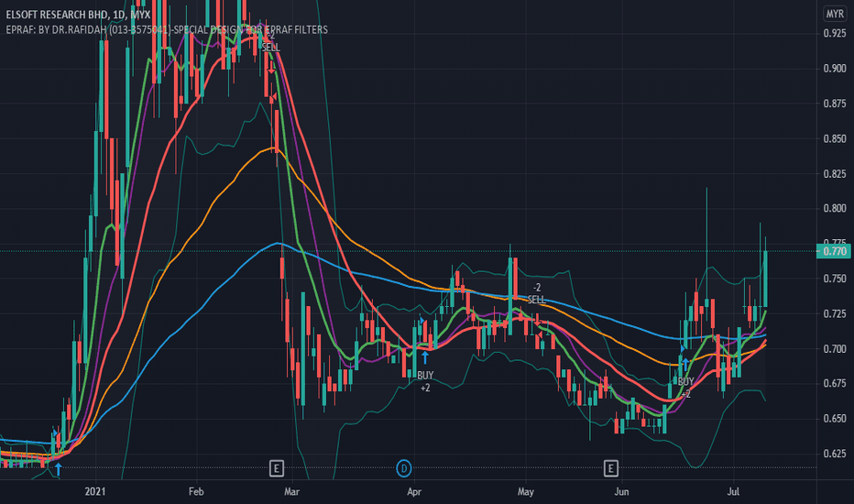Screen dimensions: 854x504
Task: Click the 0.925 price scale label
Action: pos(835,33)
